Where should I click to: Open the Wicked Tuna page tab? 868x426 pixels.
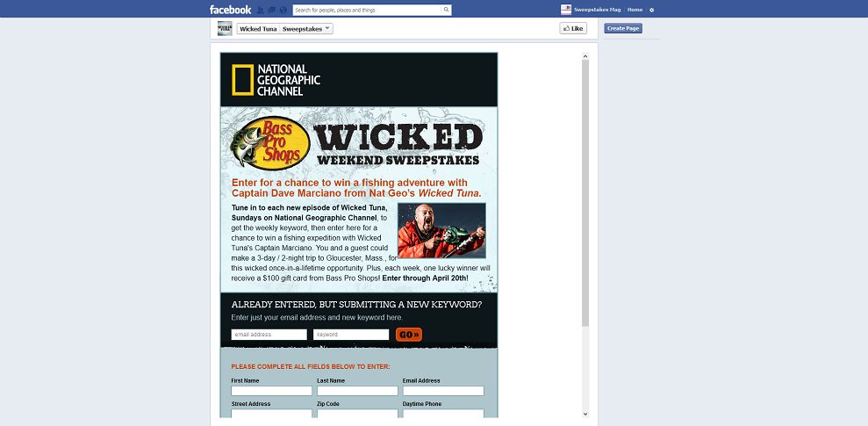258,29
